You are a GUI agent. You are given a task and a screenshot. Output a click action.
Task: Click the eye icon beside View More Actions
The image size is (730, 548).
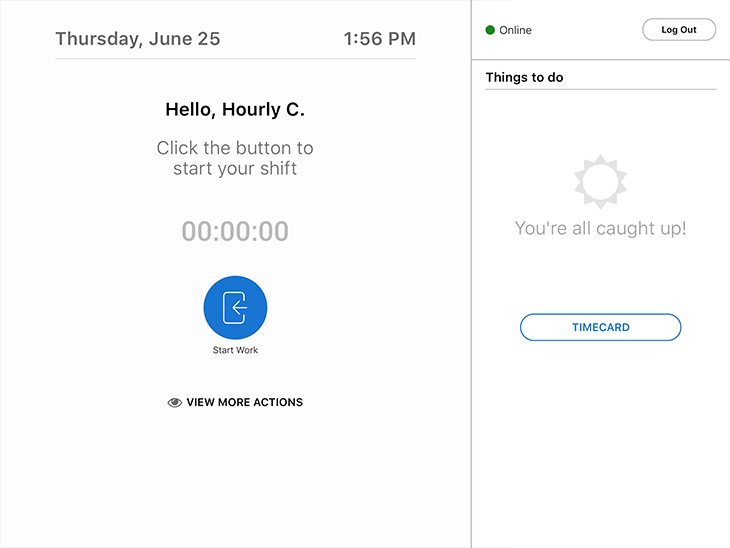click(175, 402)
